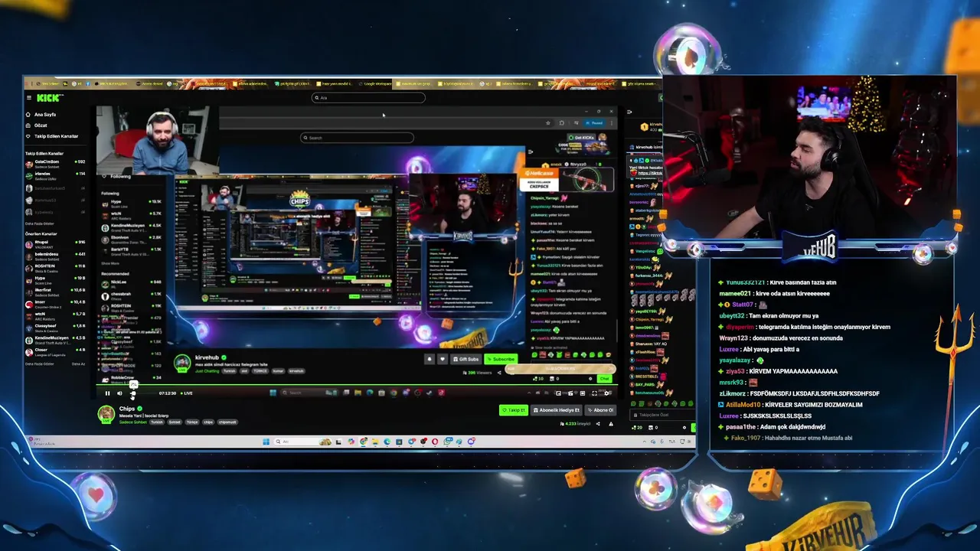This screenshot has width=980, height=551.
Task: Open the Kick hamburger menu
Action: 29,98
